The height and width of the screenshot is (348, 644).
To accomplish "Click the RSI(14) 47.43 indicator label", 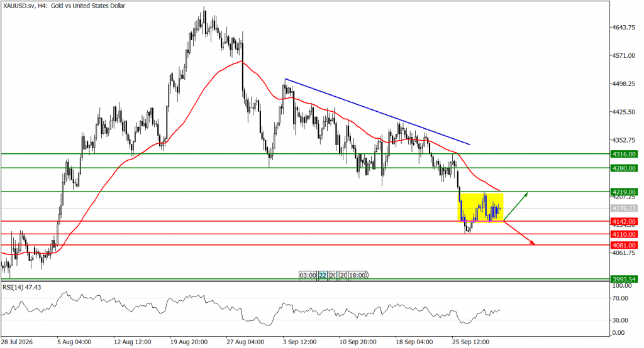I will [x=22, y=287].
